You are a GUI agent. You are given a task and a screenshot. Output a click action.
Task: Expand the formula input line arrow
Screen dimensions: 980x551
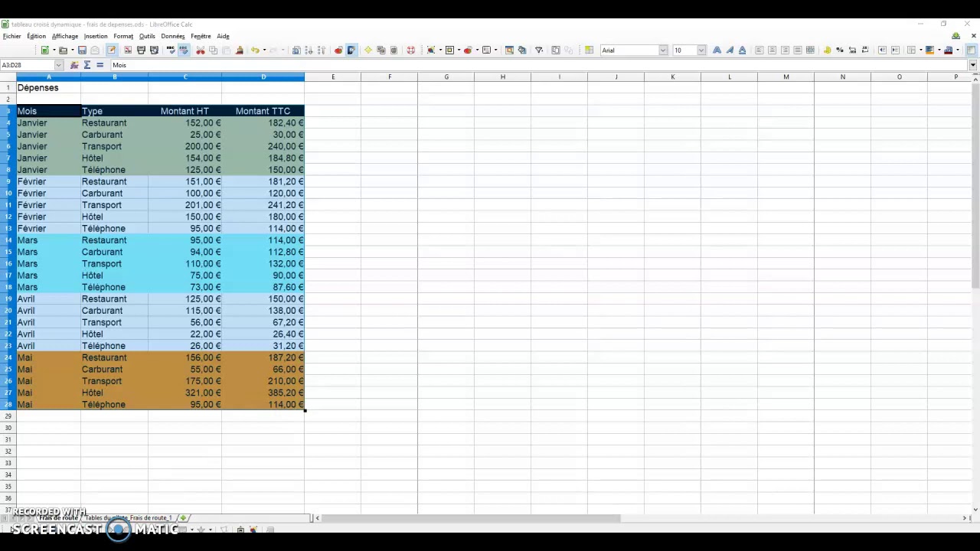click(972, 65)
